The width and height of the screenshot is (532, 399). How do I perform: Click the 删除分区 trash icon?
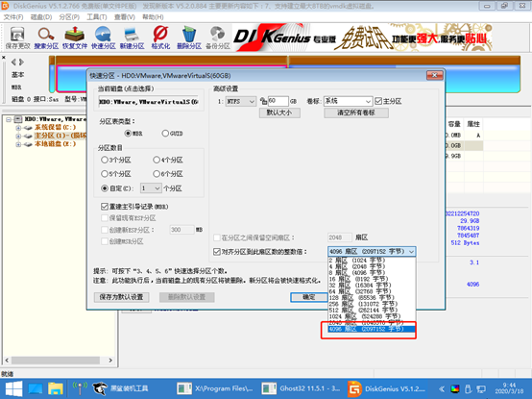tap(189, 37)
